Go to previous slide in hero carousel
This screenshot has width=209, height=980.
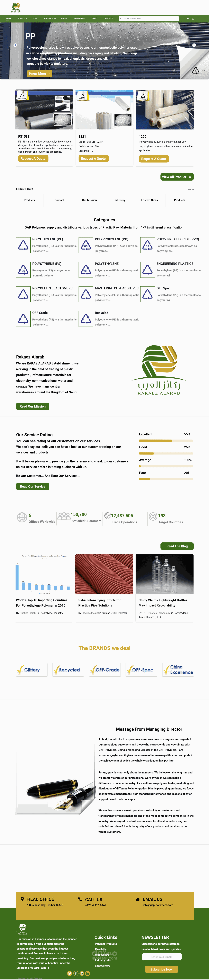click(15, 45)
